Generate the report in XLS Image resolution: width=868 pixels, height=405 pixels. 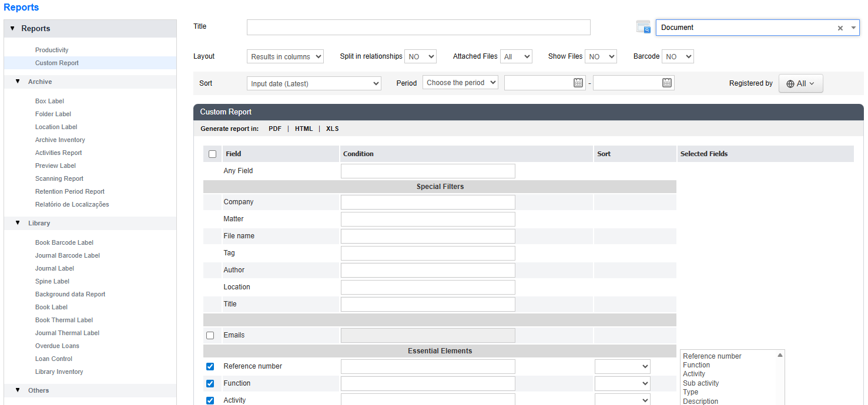[x=333, y=129]
